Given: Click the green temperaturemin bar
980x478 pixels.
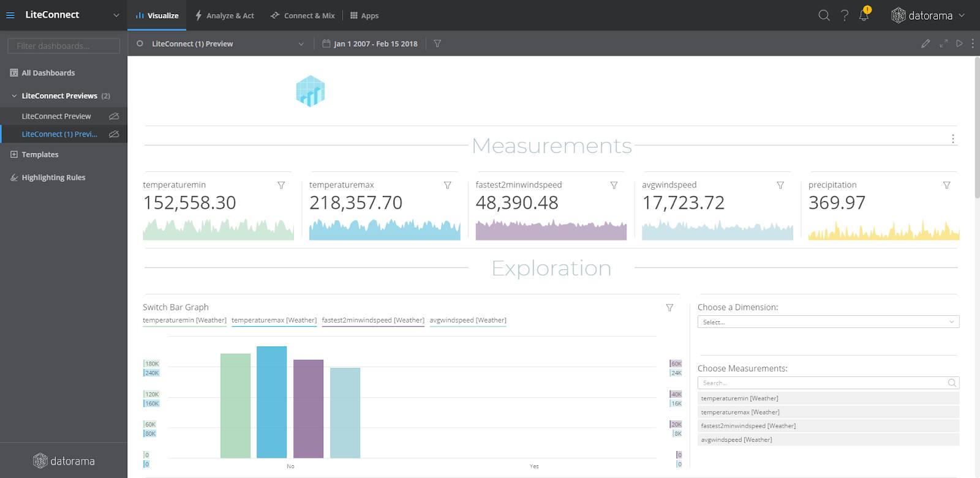Looking at the screenshot, I should pos(235,406).
